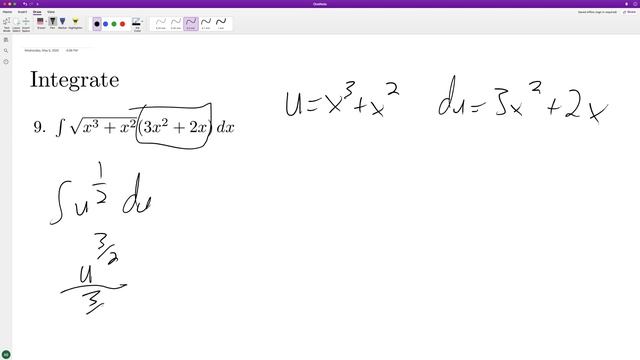Choose the Insert Space tool
Image resolution: width=640 pixels, height=360 pixels.
click(x=26, y=24)
